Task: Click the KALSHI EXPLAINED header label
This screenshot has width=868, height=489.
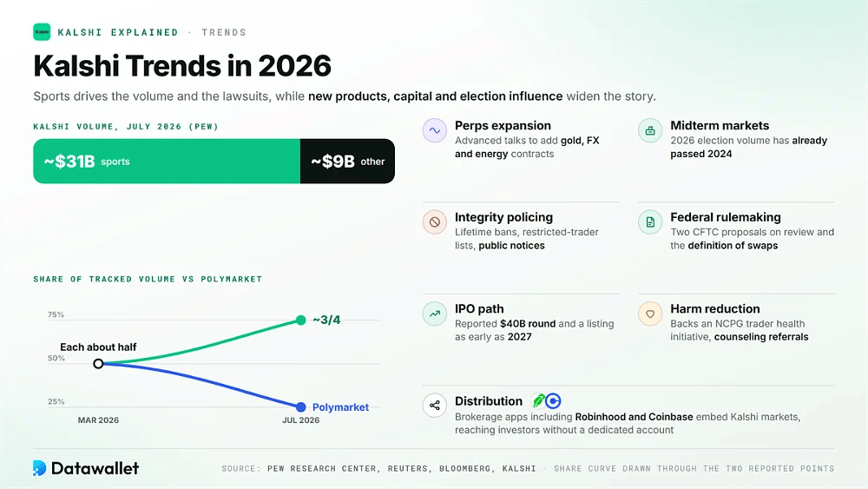Action: point(118,32)
